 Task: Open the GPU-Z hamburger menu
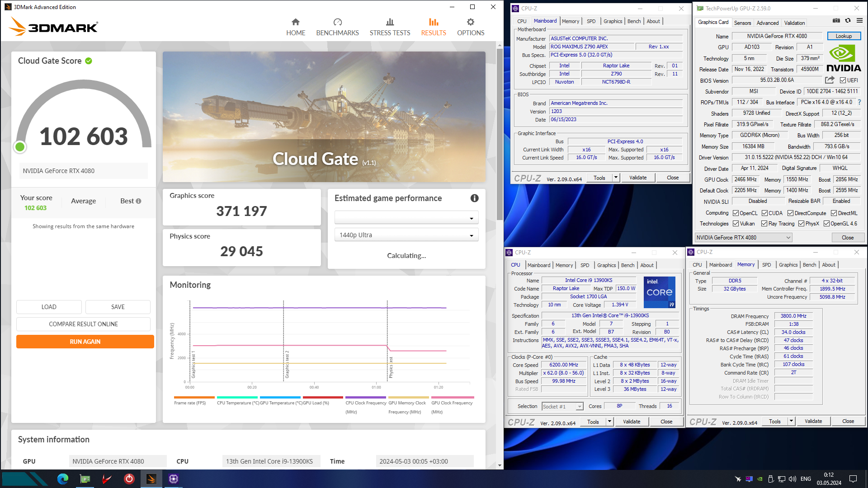[859, 21]
